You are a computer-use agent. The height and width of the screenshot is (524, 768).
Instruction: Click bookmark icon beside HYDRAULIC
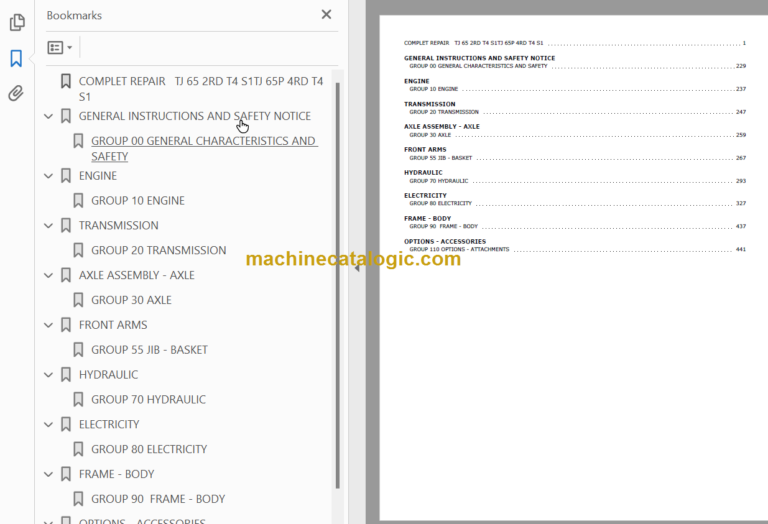(x=66, y=375)
